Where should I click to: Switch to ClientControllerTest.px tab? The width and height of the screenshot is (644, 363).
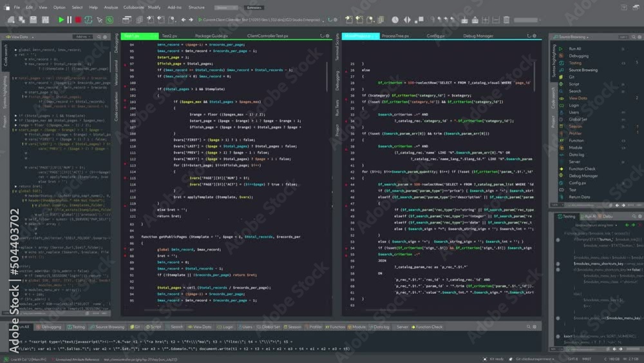point(268,35)
